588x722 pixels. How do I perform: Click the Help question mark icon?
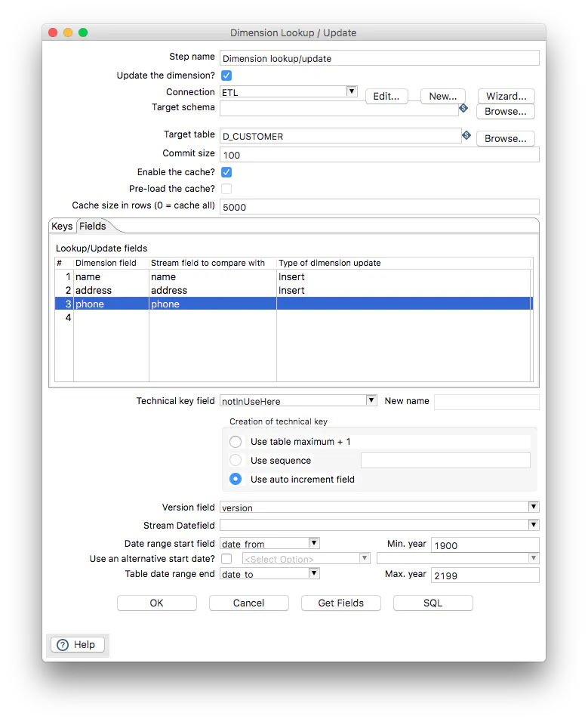63,645
